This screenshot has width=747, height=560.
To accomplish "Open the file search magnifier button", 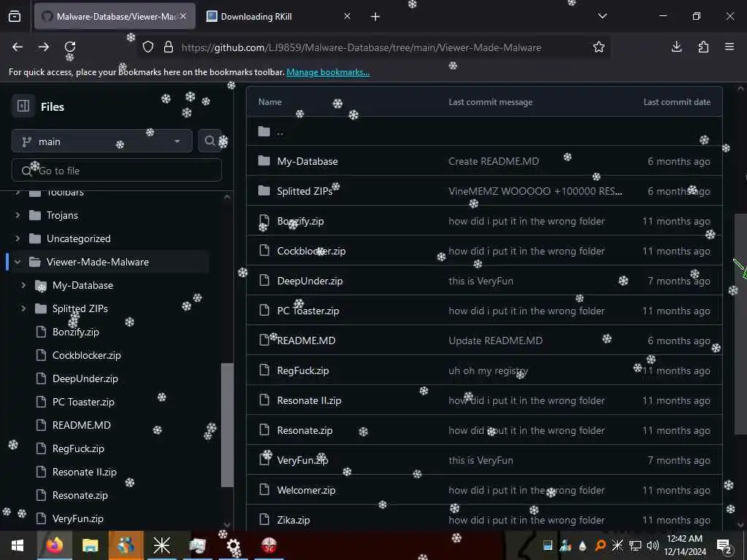I will (x=210, y=141).
